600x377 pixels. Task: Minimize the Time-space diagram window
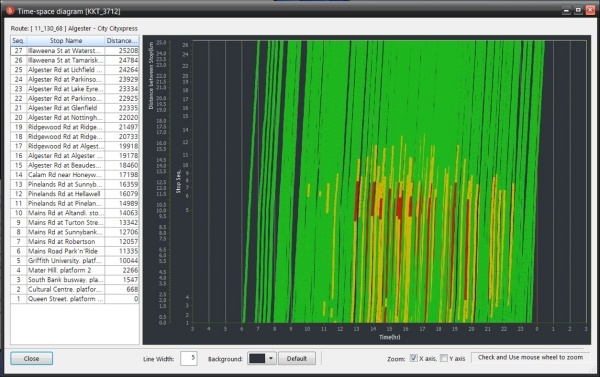click(566, 11)
